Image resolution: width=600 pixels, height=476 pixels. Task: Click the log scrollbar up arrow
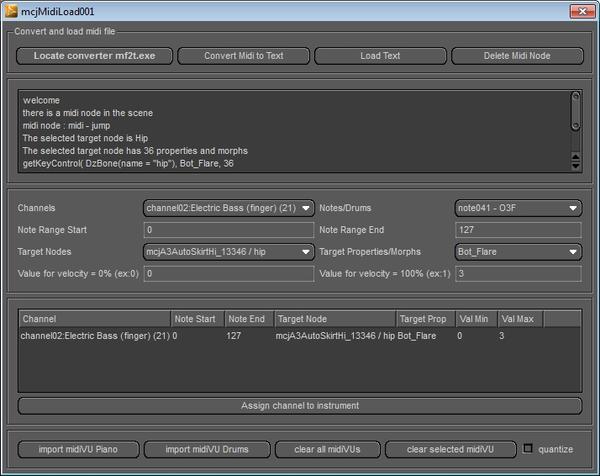click(x=575, y=157)
